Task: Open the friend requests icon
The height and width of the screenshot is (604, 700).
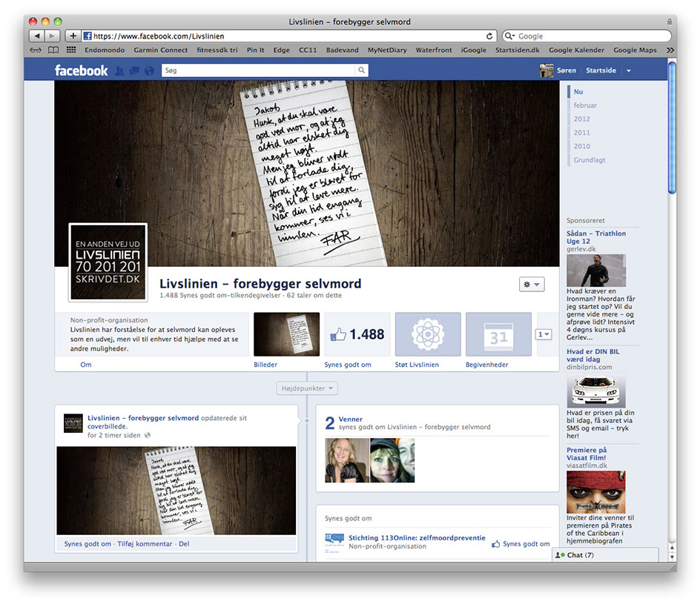Action: tap(119, 70)
